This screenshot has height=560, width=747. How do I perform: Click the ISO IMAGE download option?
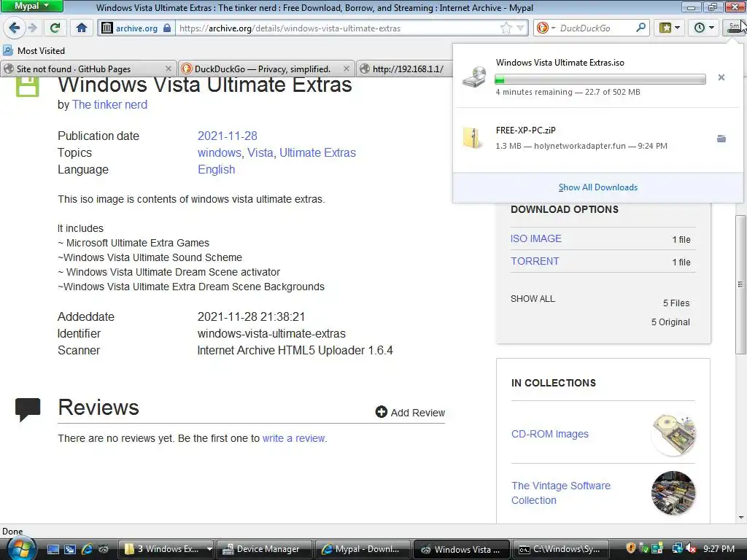(x=536, y=238)
